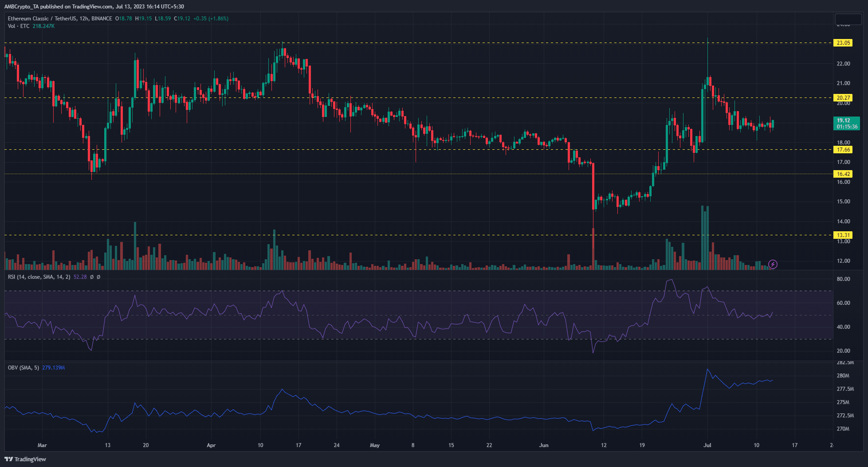The image size is (868, 467).
Task: Select the OBV reading 279.139M
Action: tap(54, 368)
